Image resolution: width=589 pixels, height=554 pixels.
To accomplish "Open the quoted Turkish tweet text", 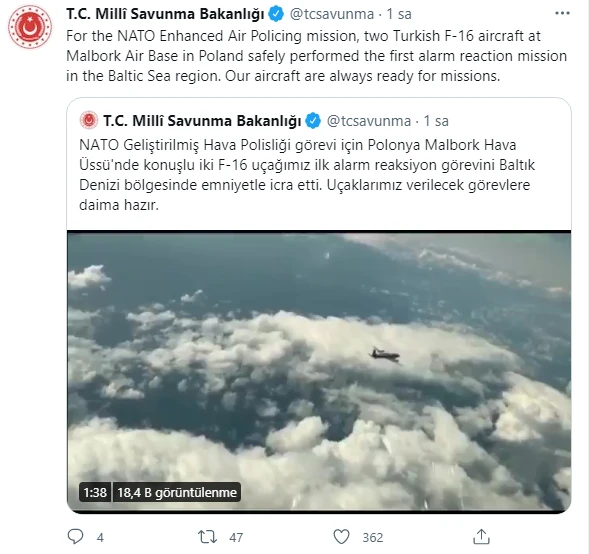I will [307, 175].
